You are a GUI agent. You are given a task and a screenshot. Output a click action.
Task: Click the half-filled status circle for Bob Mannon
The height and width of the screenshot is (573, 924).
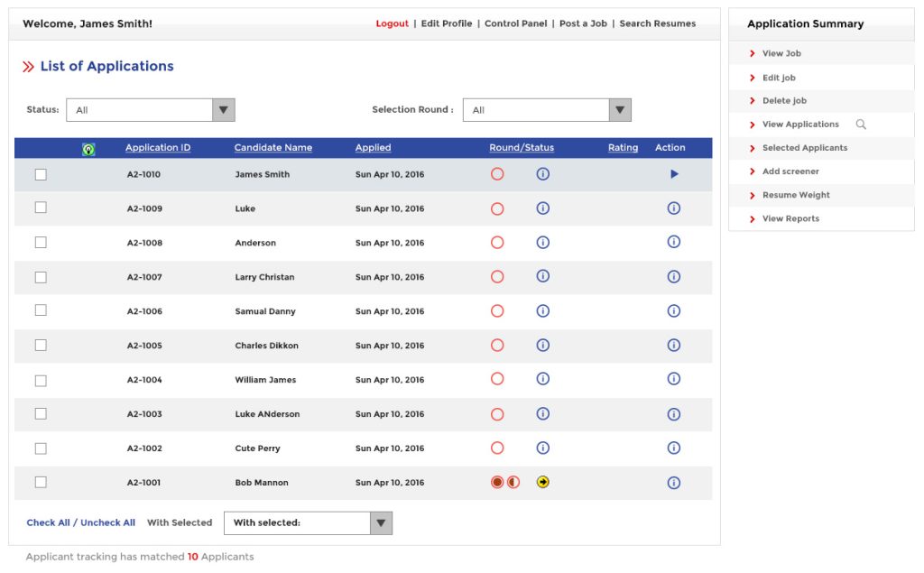click(x=513, y=482)
